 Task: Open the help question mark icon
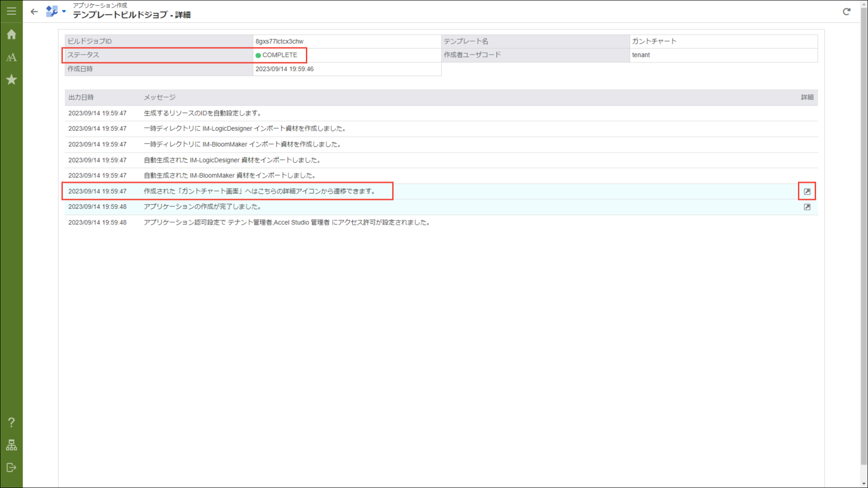[x=11, y=422]
